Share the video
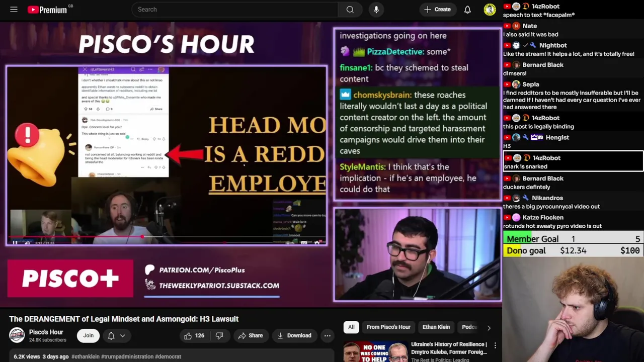644x362 pixels. click(x=251, y=335)
